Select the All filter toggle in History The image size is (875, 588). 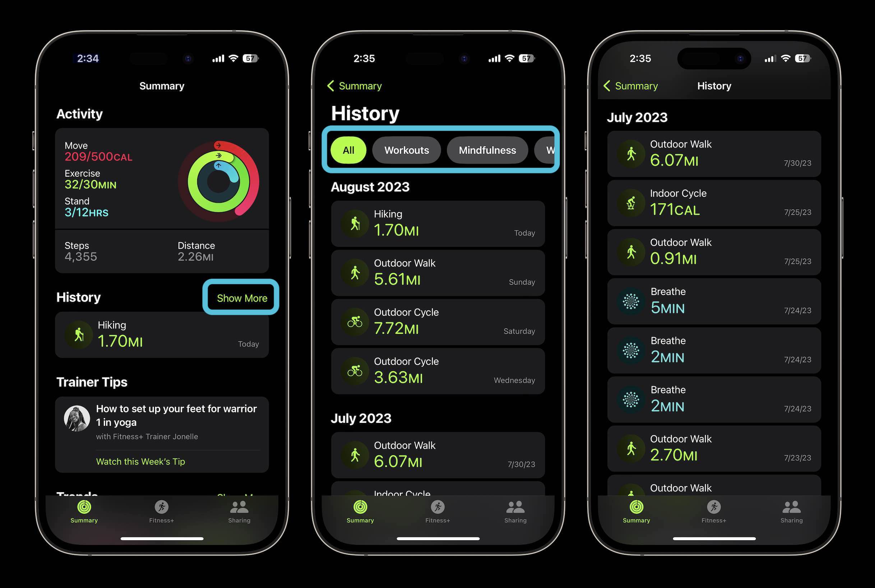(348, 150)
